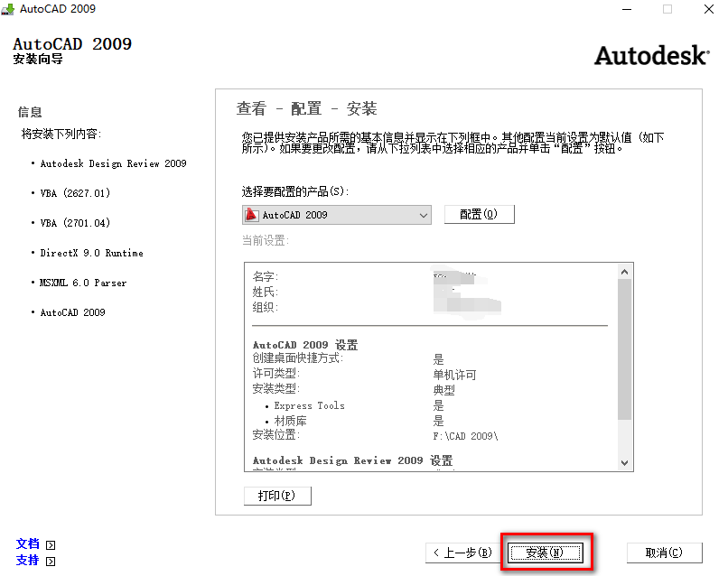Click the 安装(N) install button
The height and width of the screenshot is (576, 728).
(545, 552)
